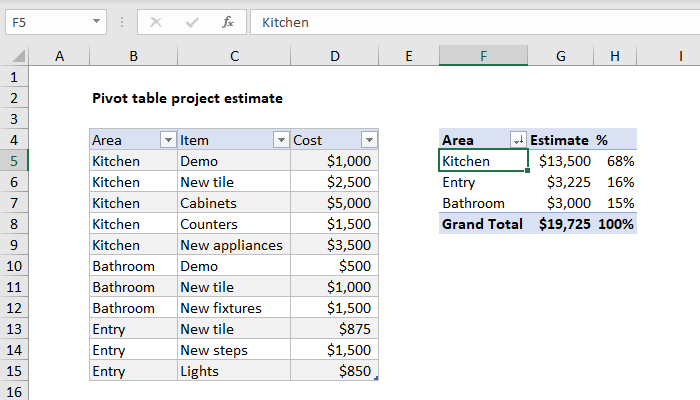700x400 pixels.
Task: Click the $3,500 cost cell
Action: 334,245
